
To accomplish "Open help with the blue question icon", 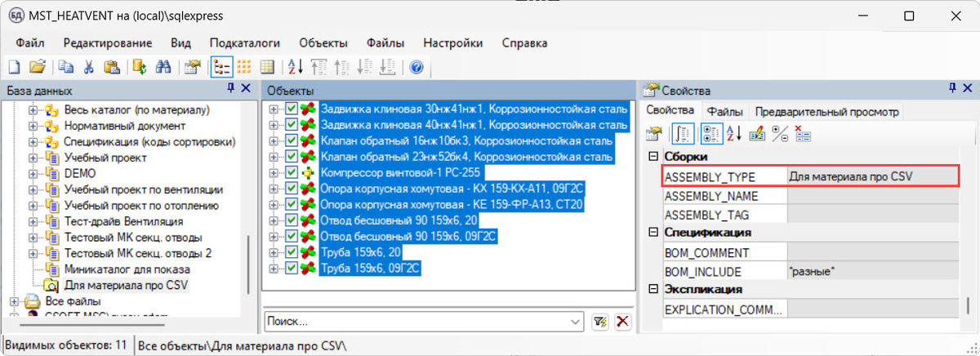I will pos(416,68).
